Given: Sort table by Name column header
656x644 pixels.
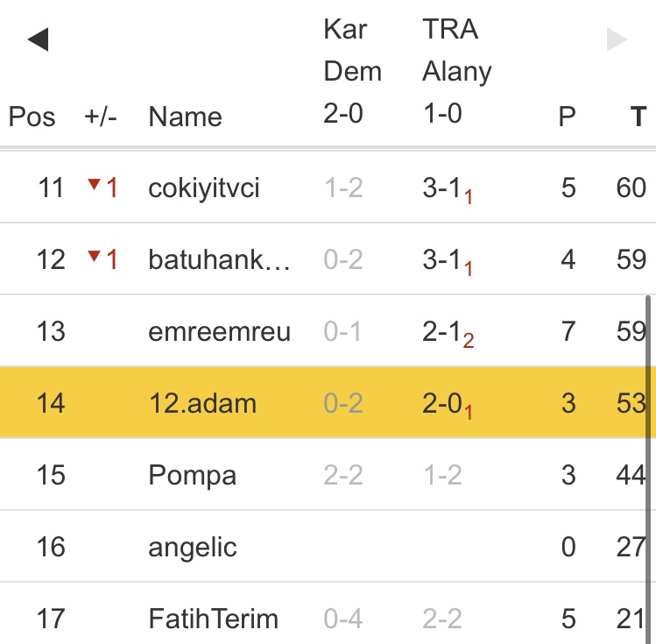Looking at the screenshot, I should point(185,117).
